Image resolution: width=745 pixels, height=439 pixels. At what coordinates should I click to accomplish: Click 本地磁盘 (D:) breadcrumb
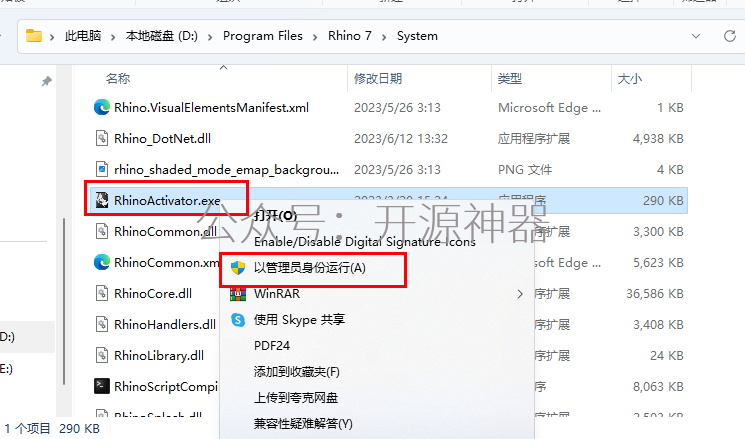click(162, 36)
